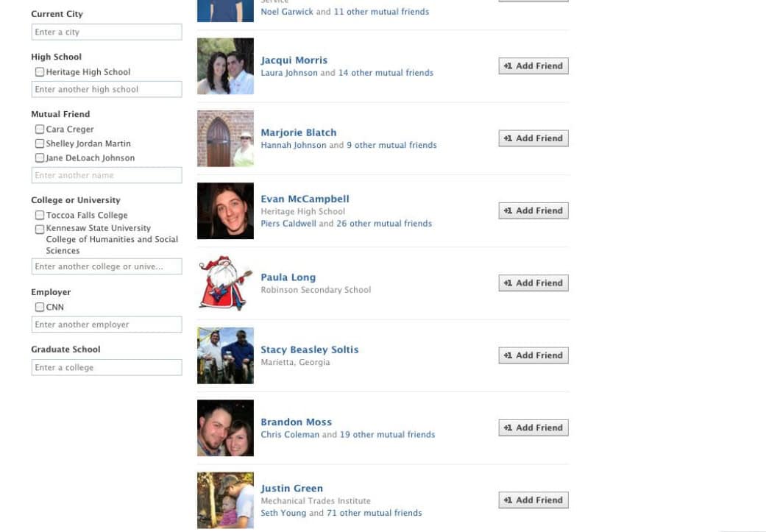Check the Kennesaw State University filter
This screenshot has width=766, height=532.
(40, 229)
